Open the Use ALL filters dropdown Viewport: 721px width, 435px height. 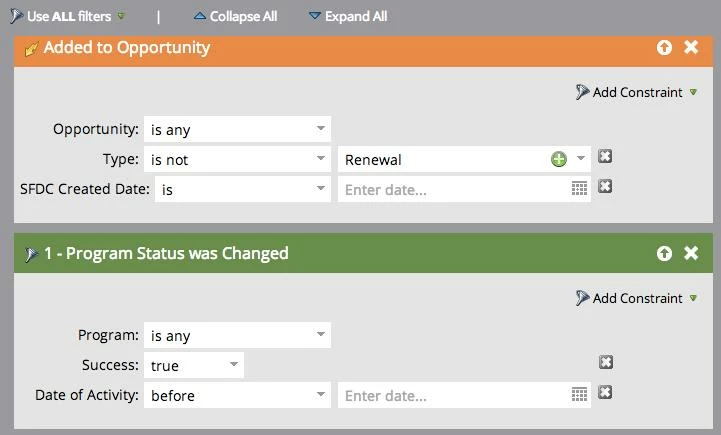(68, 16)
